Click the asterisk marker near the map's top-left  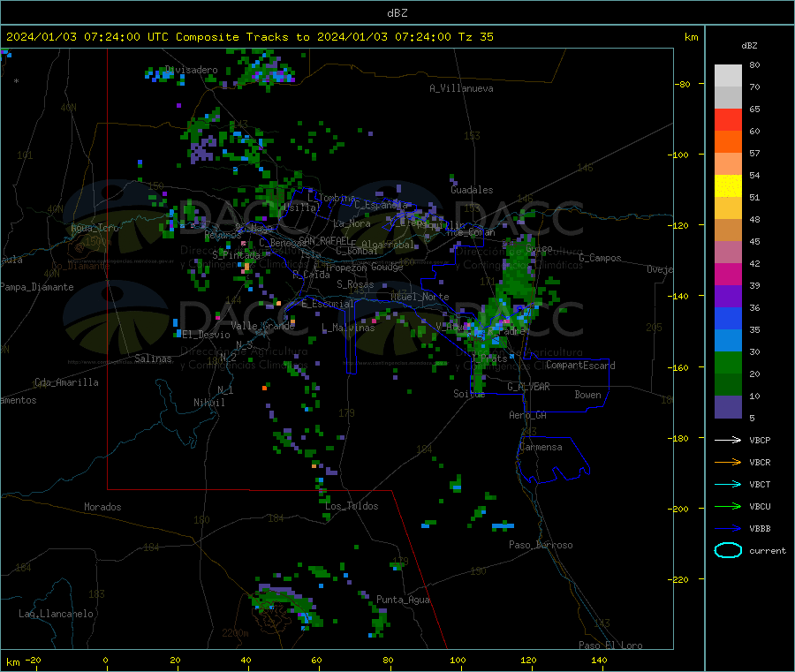(x=17, y=81)
